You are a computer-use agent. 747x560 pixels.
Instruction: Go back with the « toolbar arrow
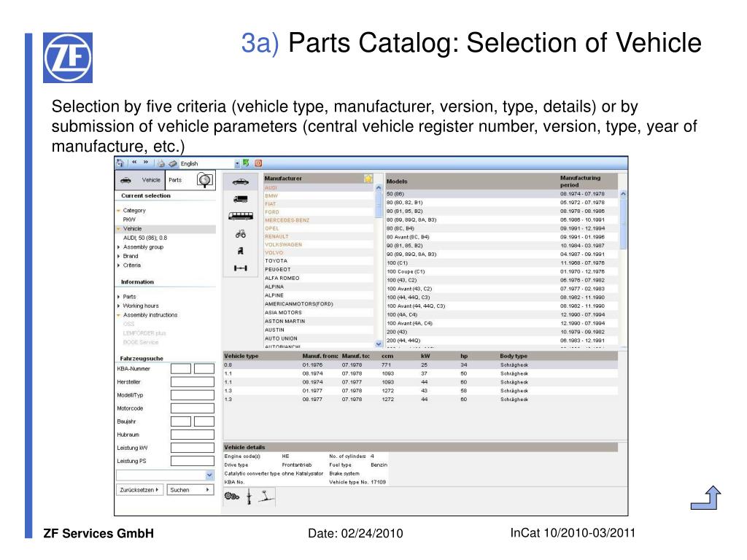point(134,163)
